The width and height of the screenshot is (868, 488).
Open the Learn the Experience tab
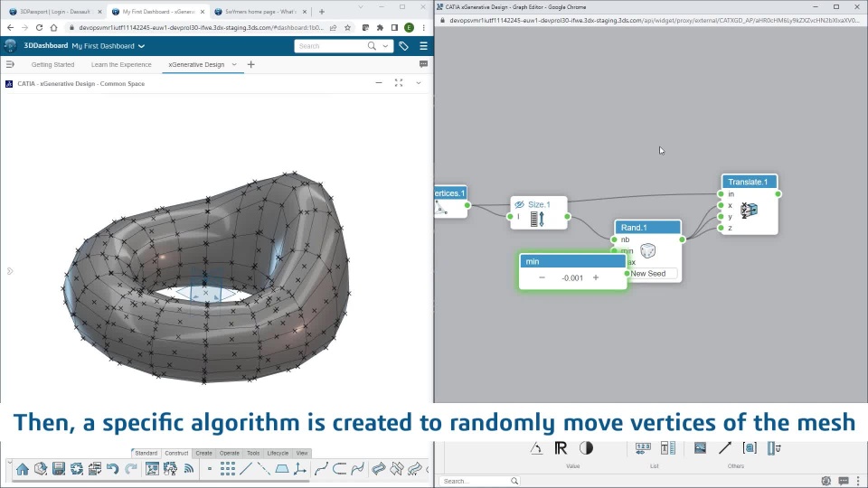coord(121,65)
